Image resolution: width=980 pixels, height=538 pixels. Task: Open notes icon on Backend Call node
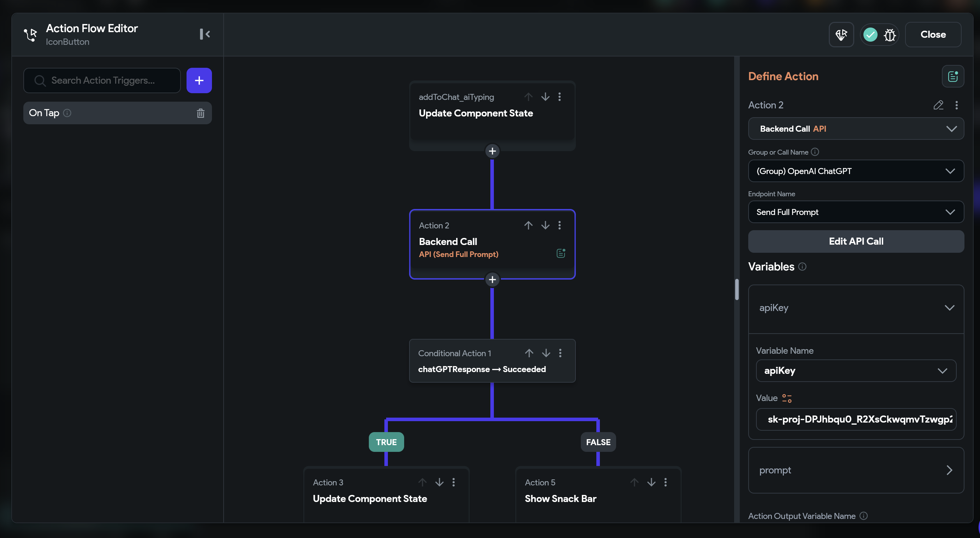561,253
